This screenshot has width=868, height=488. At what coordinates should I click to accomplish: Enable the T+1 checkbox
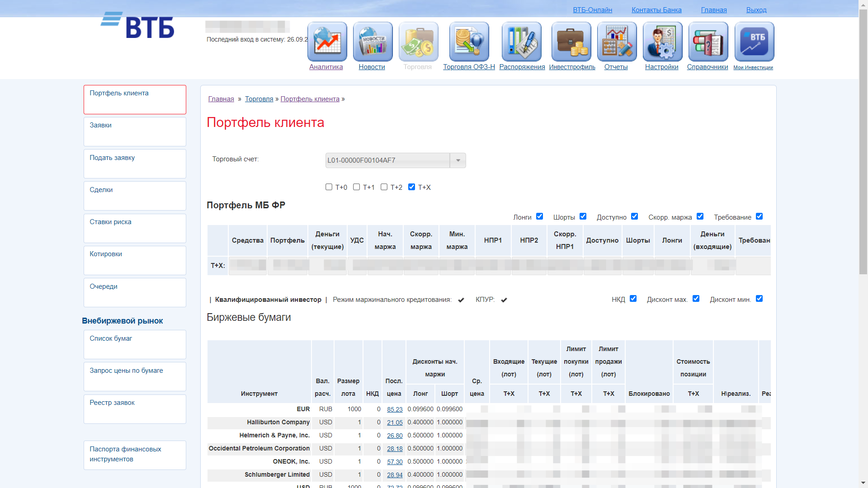[x=356, y=187]
